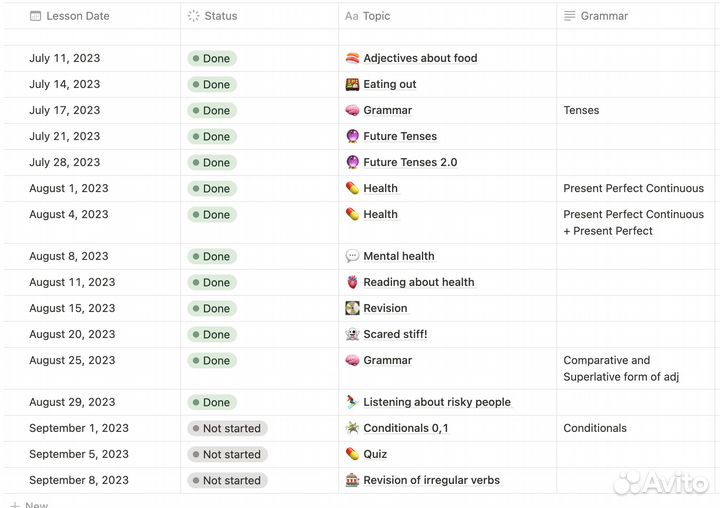Viewport: 720px width, 508px height.
Task: Click brain icon on July 17 Grammar row
Action: [352, 110]
